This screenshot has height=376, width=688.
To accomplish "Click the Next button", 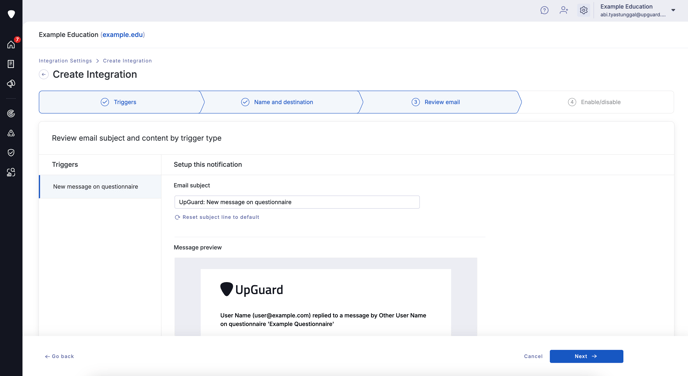I will pyautogui.click(x=586, y=356).
